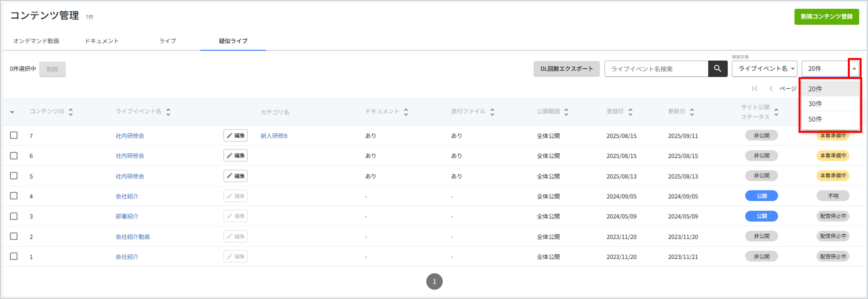Click 本番準備中 badge for content ID 6
Image resolution: width=868 pixels, height=299 pixels.
click(833, 155)
